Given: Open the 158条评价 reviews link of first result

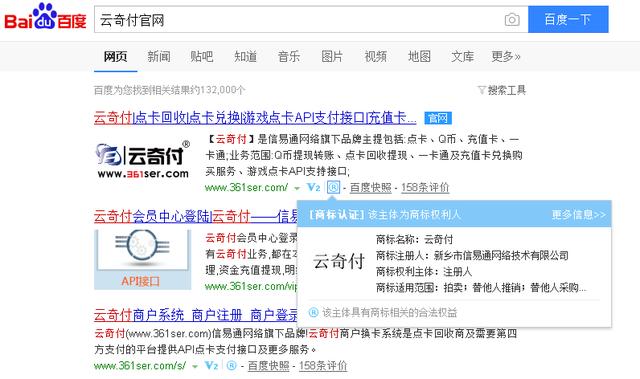Looking at the screenshot, I should click(425, 188).
